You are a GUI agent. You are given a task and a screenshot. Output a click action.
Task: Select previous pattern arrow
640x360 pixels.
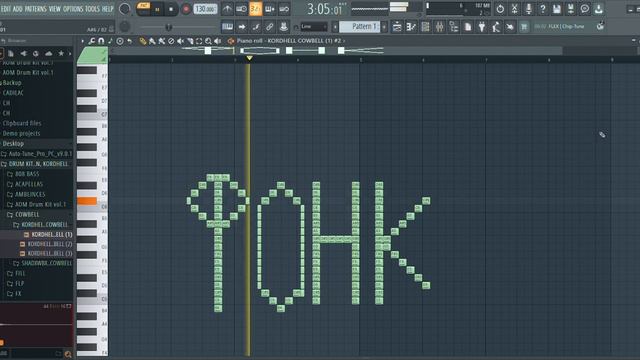[x=335, y=27]
